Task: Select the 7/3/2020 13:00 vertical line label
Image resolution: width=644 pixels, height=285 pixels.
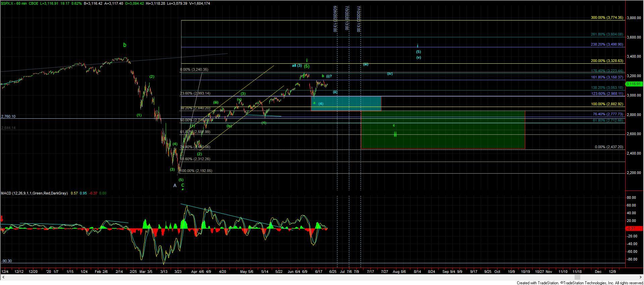Action: tap(347, 19)
